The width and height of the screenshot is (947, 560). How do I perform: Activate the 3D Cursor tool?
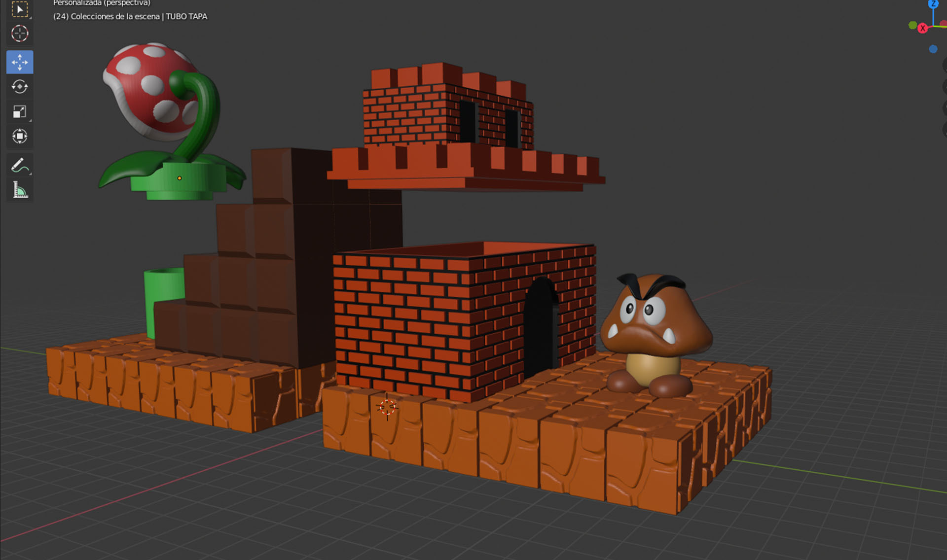click(20, 34)
